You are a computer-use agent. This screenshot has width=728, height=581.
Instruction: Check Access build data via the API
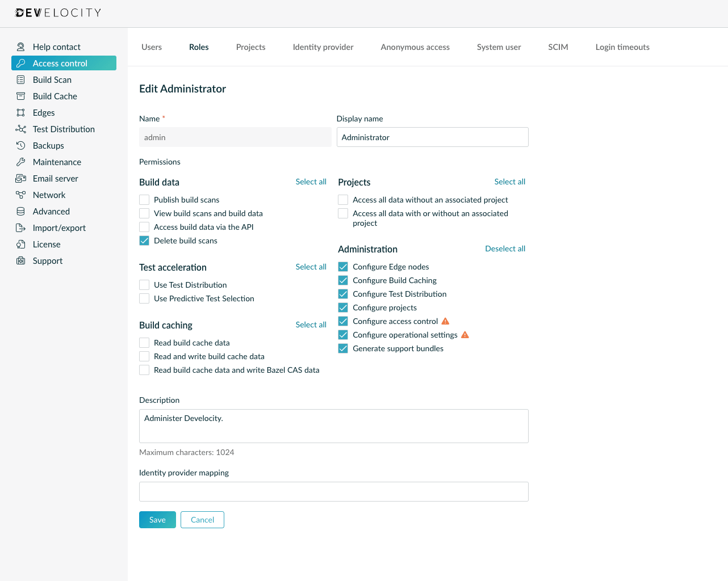tap(144, 227)
